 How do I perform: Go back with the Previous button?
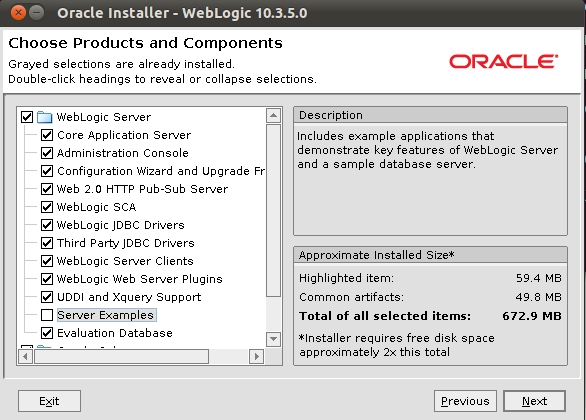465,401
